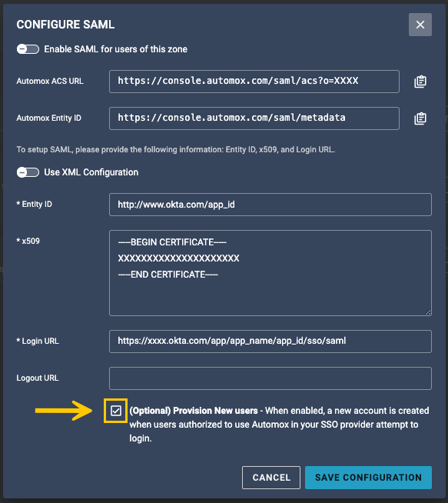Grab the x509 textarea resize handle

click(428, 312)
